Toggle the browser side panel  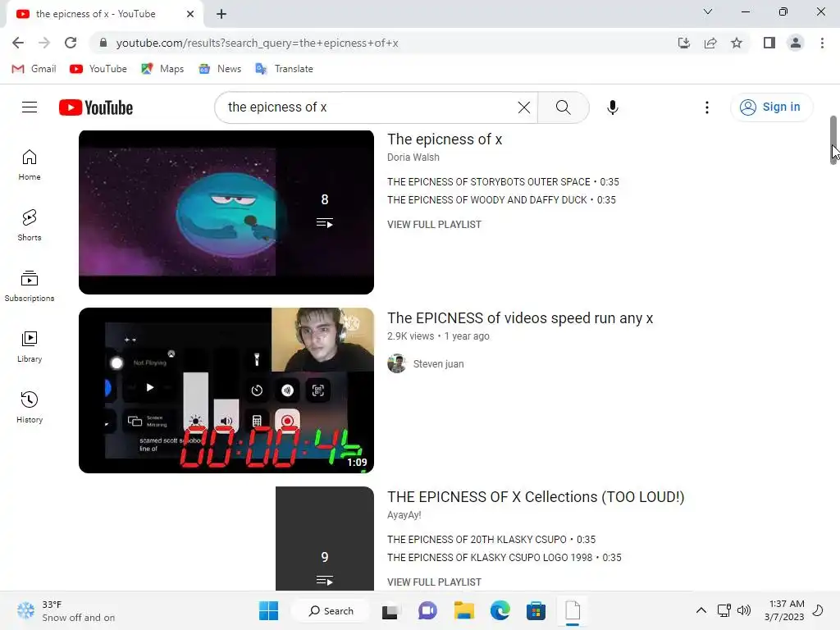769,43
